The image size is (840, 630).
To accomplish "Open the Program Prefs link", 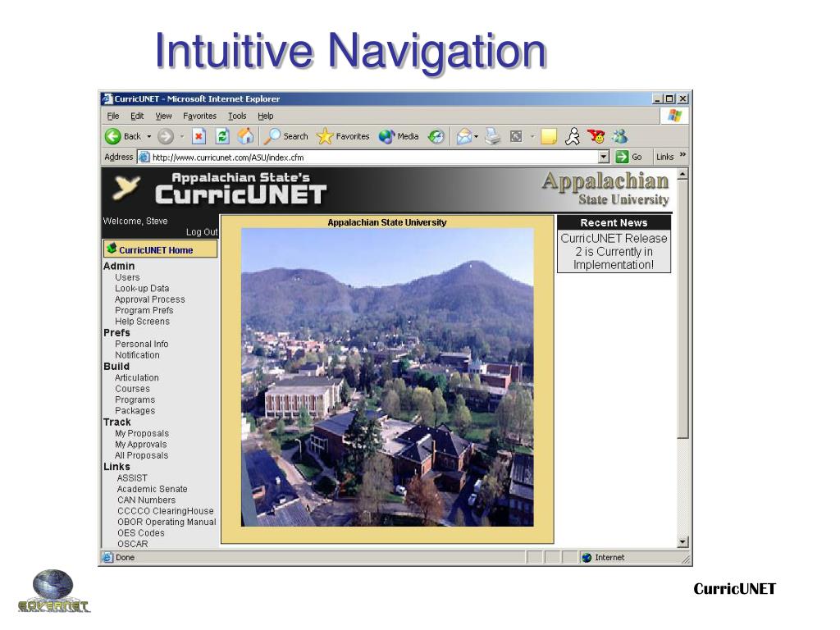I will [x=144, y=310].
